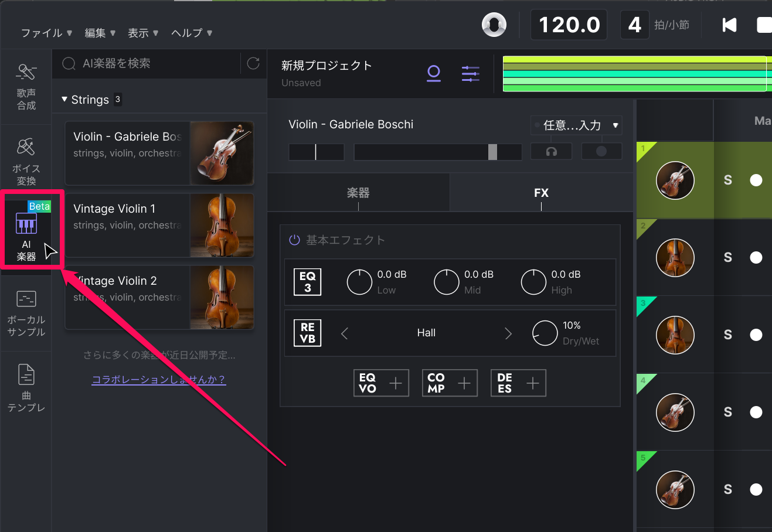The width and height of the screenshot is (772, 532).
Task: Collapse the Strings category
Action: [64, 100]
